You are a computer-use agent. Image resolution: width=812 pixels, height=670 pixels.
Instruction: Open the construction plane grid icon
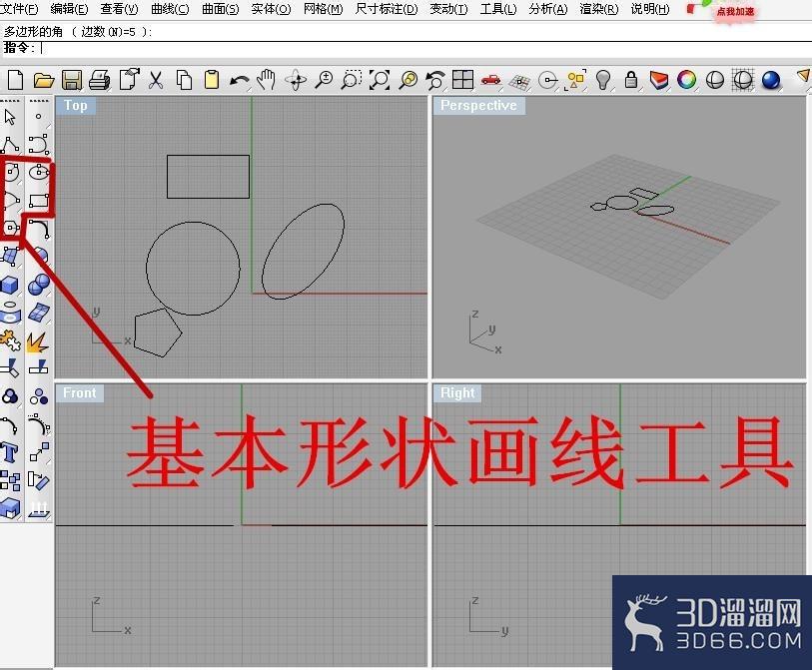519,81
